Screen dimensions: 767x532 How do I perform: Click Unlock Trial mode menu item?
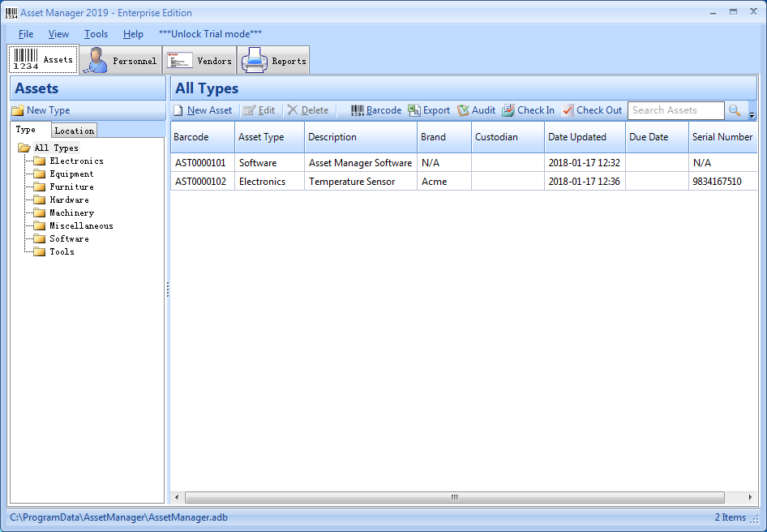[210, 34]
